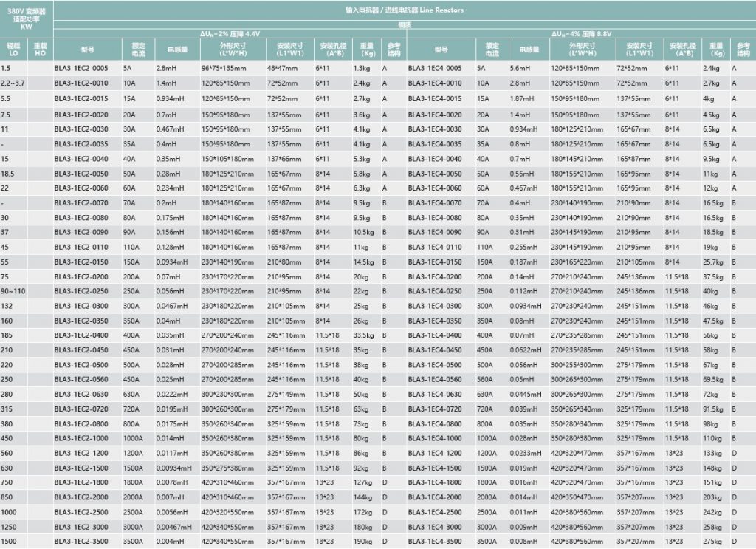756x549 pixels.
Task: Select the 0.0233mH inductance value
Action: tap(526, 454)
